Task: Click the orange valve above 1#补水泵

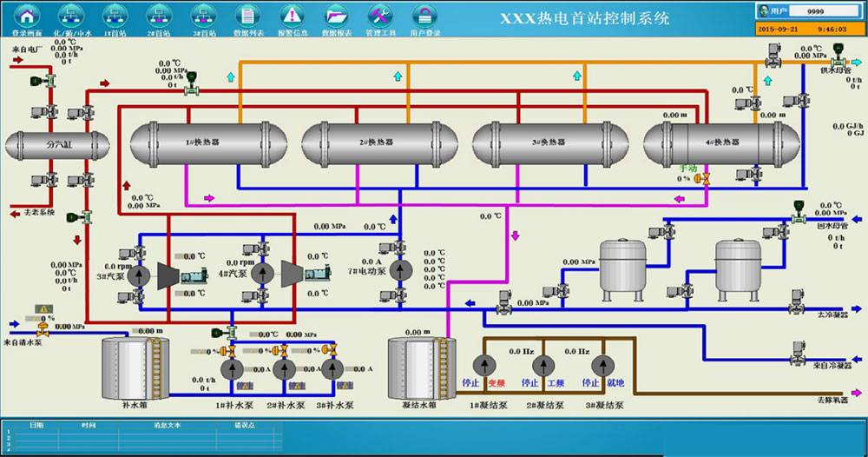Action: (x=228, y=351)
